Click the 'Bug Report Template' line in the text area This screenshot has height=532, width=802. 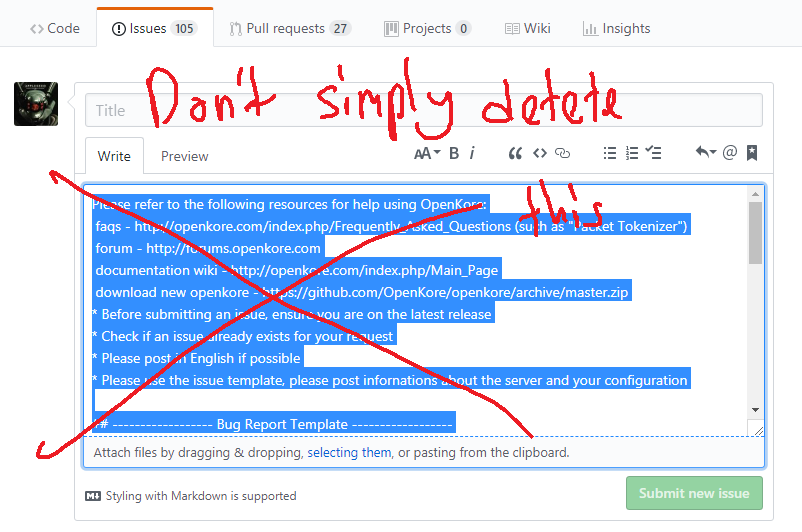274,424
